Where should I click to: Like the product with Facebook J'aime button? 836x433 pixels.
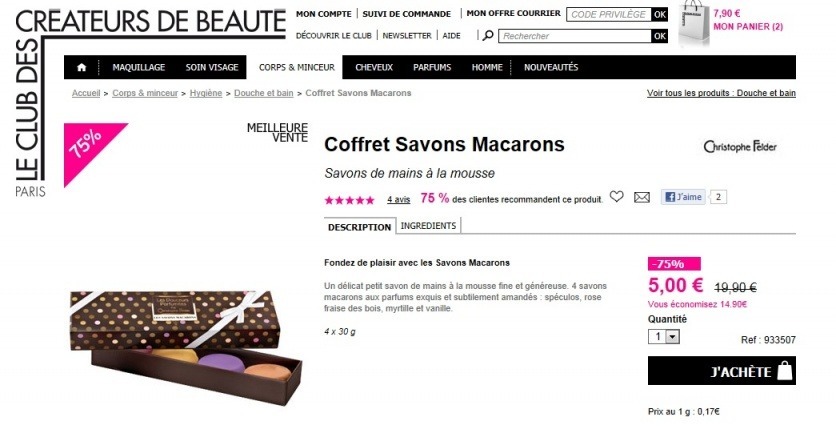[x=684, y=197]
